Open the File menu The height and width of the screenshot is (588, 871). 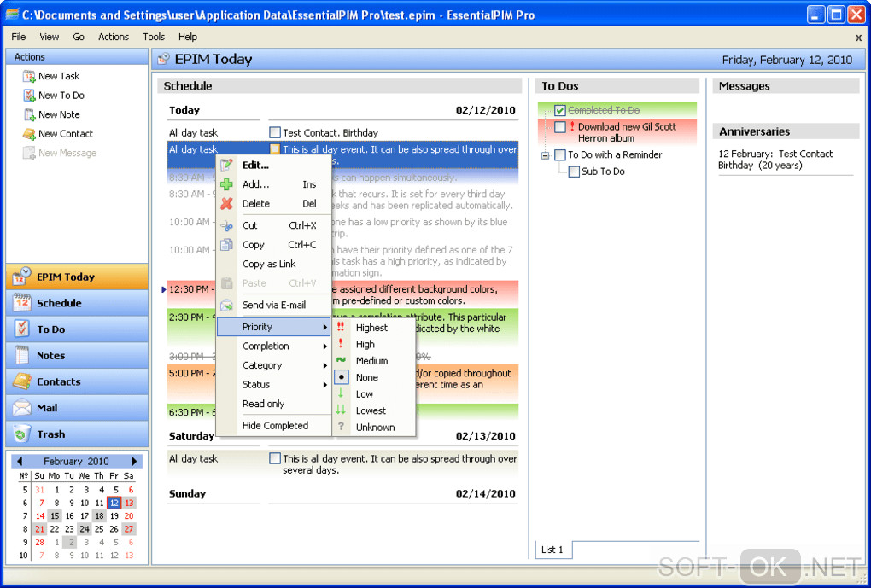18,37
